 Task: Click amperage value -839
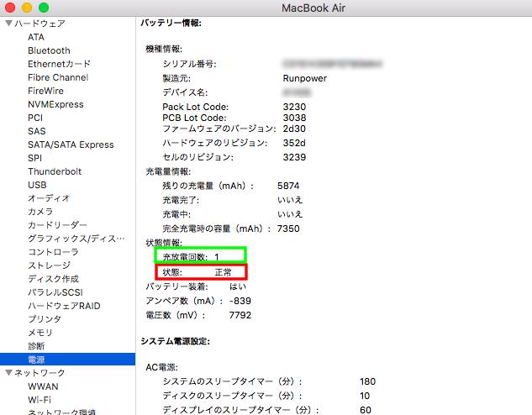(x=240, y=301)
